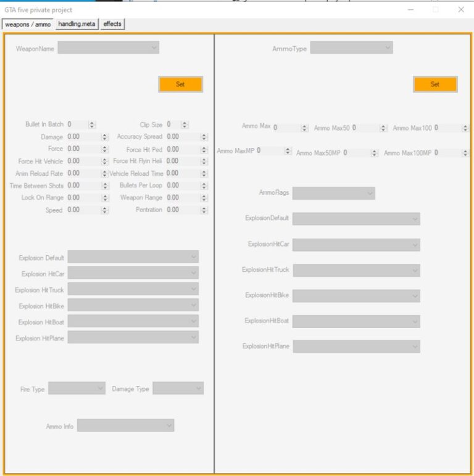Open the WeaponName dropdown
Viewport: 474px width, 476px height.
click(108, 48)
